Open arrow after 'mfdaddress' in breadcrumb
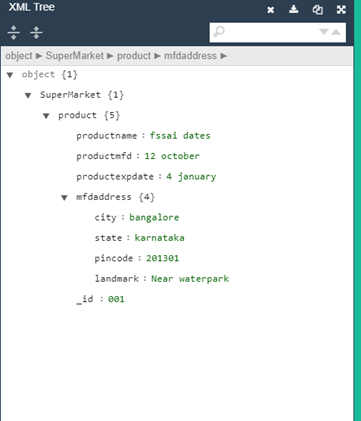 [x=224, y=56]
